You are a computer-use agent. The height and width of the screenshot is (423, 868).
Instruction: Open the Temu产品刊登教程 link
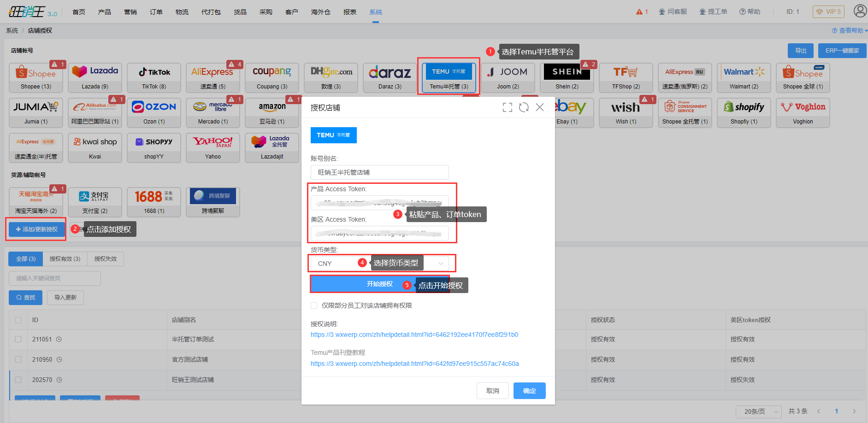pyautogui.click(x=415, y=364)
